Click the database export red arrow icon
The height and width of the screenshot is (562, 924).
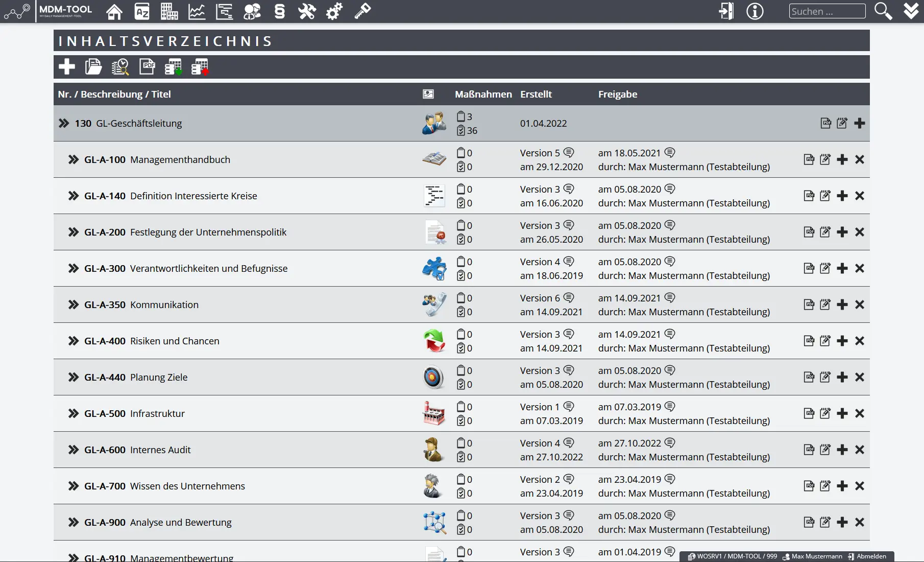[200, 67]
